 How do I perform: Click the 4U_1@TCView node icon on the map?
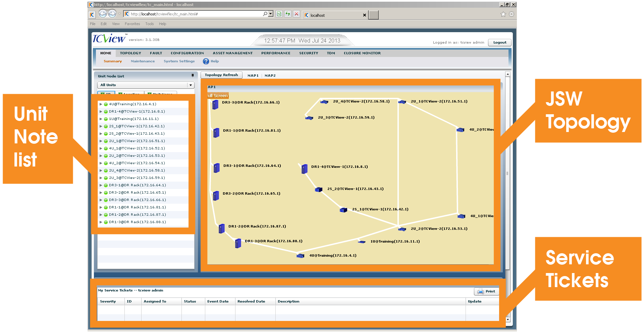tap(462, 216)
